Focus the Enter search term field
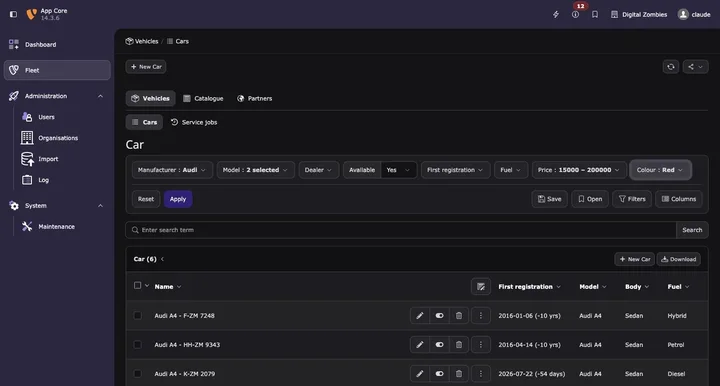 point(401,230)
